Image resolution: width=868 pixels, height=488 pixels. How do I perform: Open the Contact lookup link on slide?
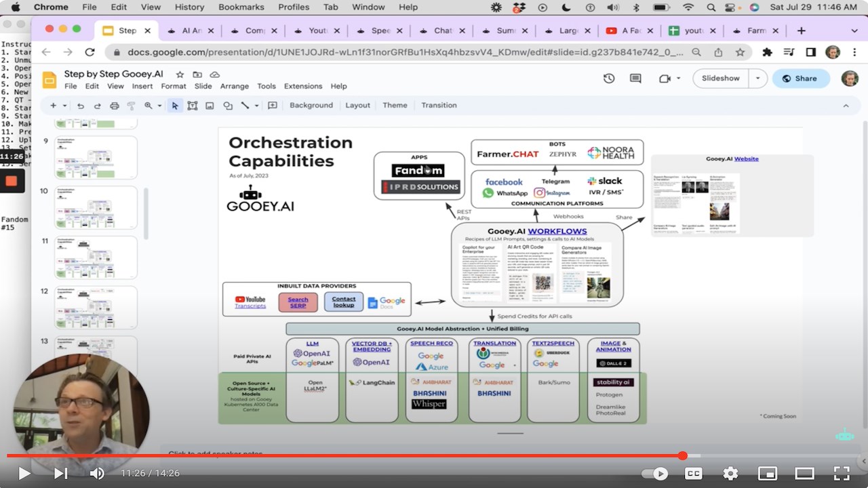[x=343, y=302]
